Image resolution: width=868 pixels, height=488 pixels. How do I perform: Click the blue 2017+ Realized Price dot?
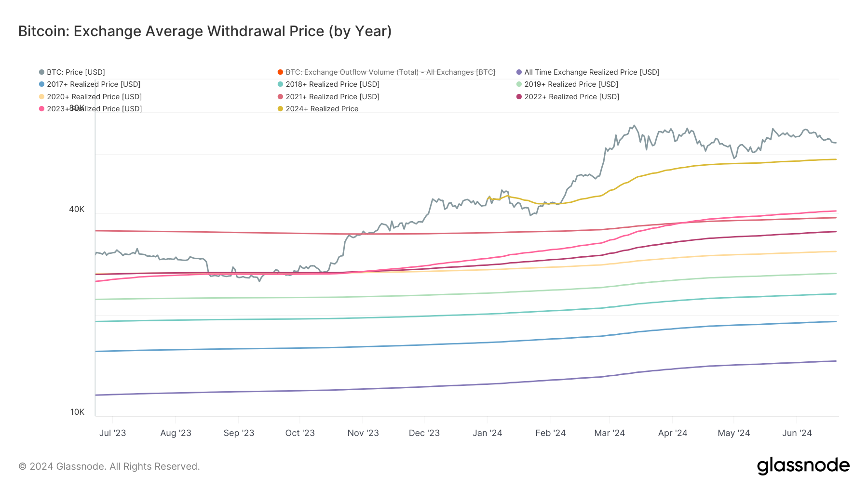42,84
